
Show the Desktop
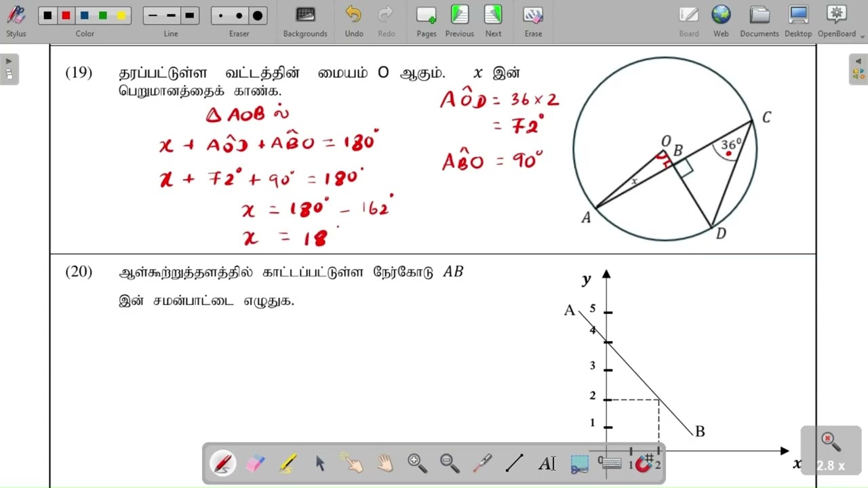(x=798, y=20)
